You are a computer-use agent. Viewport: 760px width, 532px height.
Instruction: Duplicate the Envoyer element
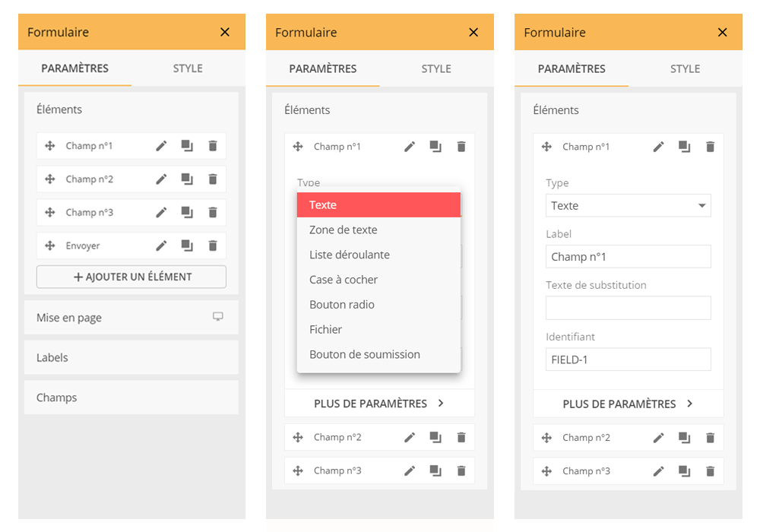pyautogui.click(x=187, y=245)
